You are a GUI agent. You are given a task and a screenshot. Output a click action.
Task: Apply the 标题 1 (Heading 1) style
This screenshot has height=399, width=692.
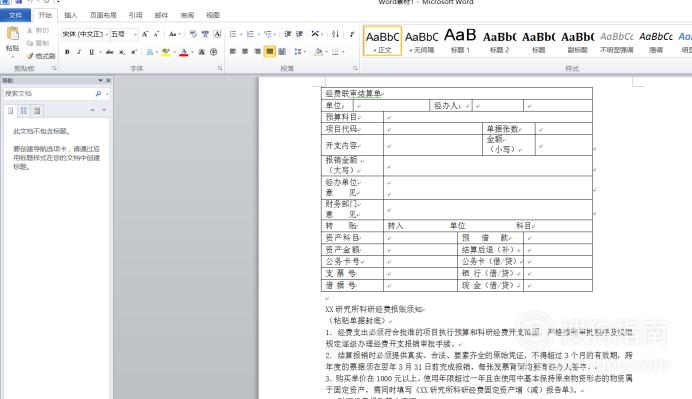(460, 41)
